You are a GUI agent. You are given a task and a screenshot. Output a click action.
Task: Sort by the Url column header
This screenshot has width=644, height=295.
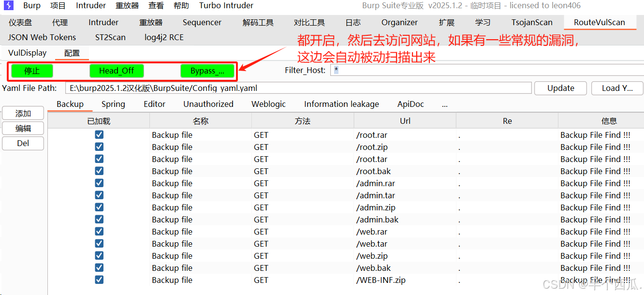coord(405,121)
